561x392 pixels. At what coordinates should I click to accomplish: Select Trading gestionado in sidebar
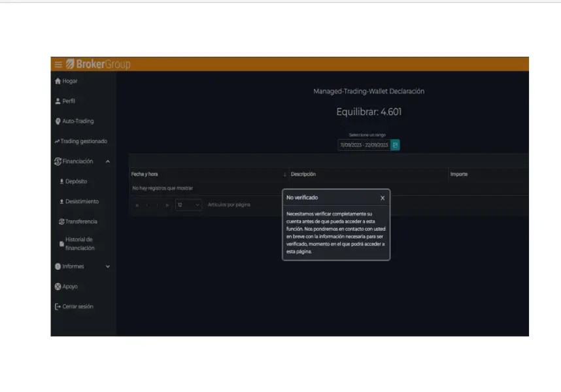pos(83,141)
